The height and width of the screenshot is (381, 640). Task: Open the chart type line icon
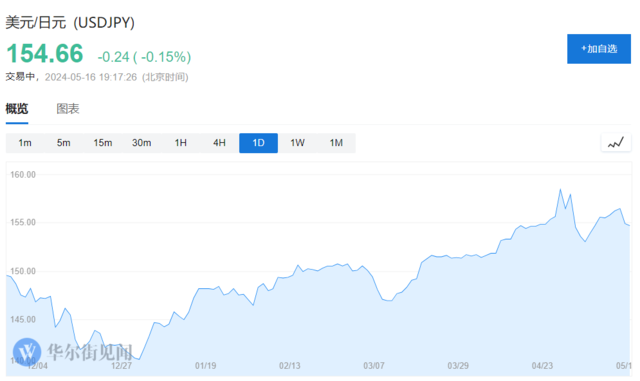pos(616,143)
